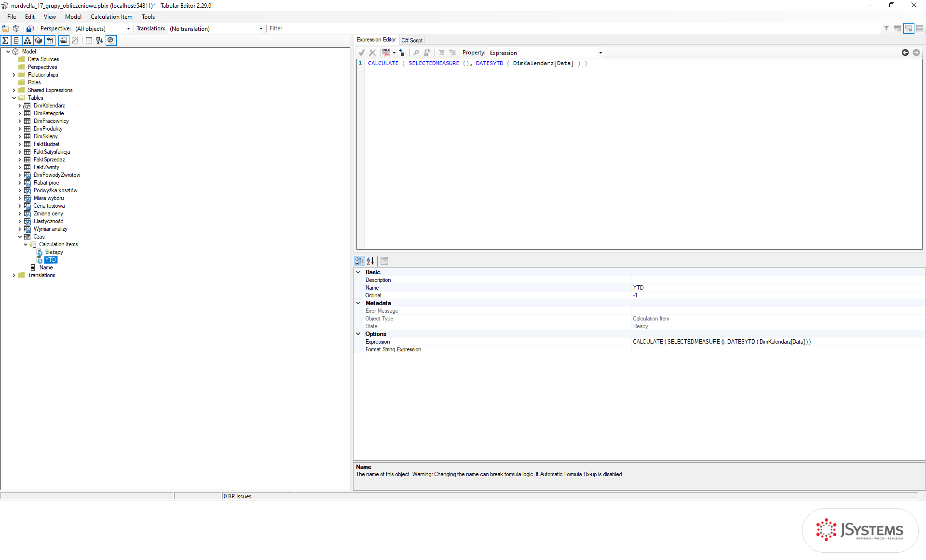
Task: Select the FaktSprzedaz table
Action: pos(49,160)
